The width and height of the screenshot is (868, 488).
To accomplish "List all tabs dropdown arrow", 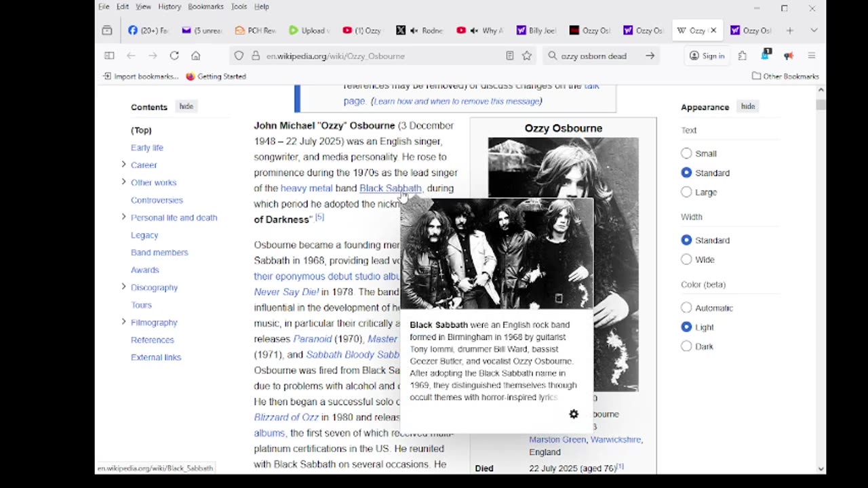I will pyautogui.click(x=814, y=30).
